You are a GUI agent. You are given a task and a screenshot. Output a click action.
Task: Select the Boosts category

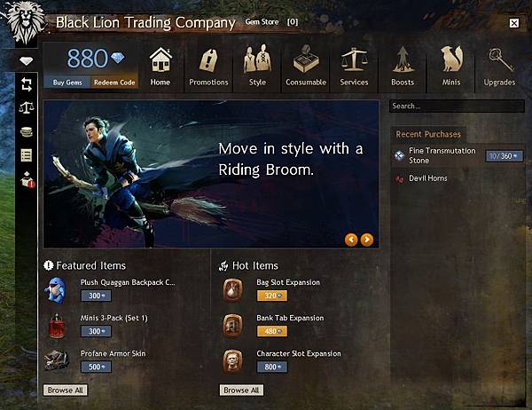click(403, 67)
